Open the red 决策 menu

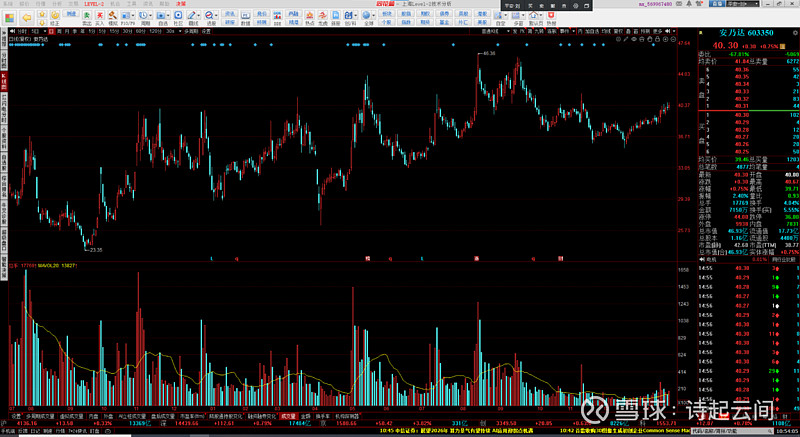click(x=181, y=4)
